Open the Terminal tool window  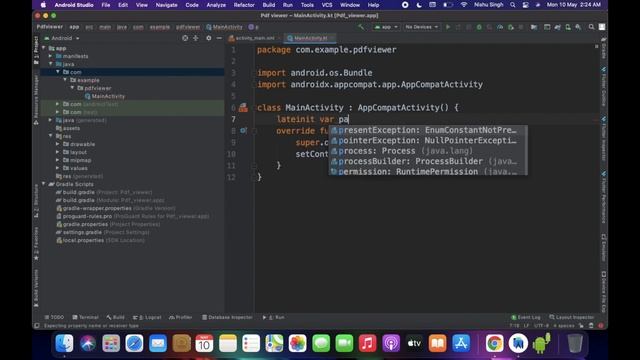[x=85, y=317]
